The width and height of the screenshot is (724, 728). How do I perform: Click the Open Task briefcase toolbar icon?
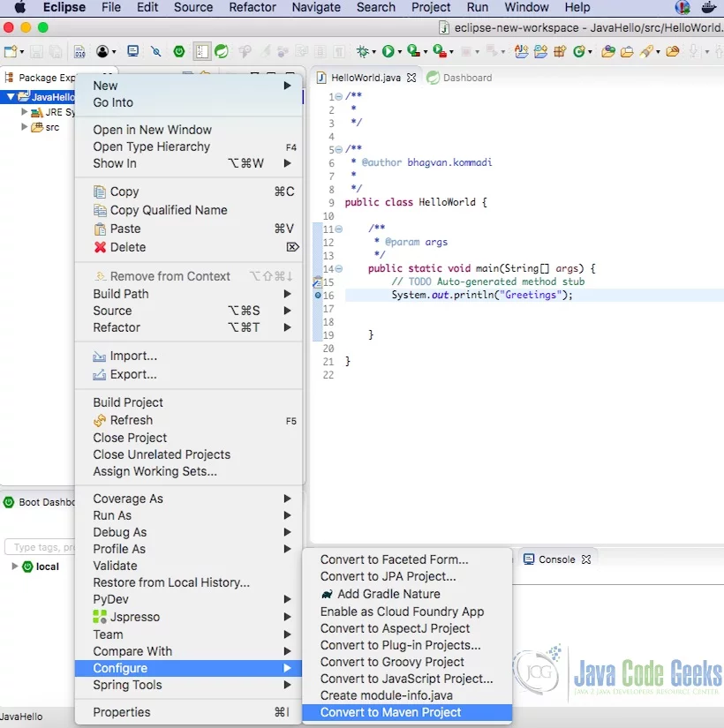coord(627,51)
